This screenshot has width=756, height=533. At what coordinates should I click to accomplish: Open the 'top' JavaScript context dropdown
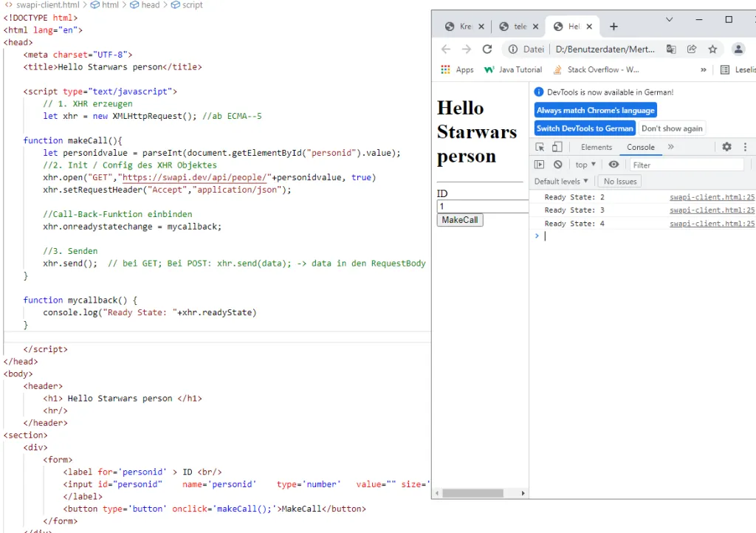coord(585,165)
